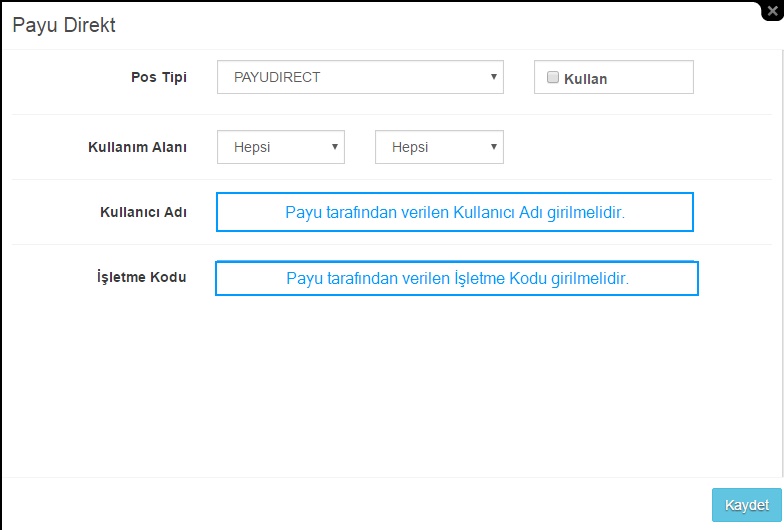Focus the Kullanıcı Adı input field
Image resolution: width=784 pixels, height=530 pixels.
tap(454, 212)
